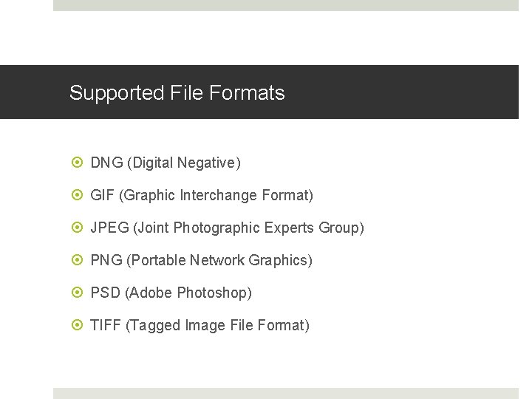
Task: Click the gray bar at slide bottom
Action: pyautogui.click(x=286, y=394)
